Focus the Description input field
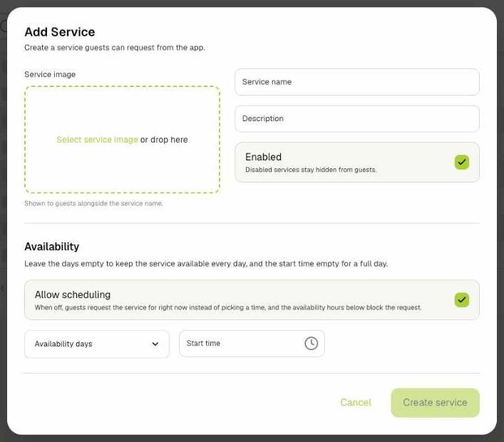Screen dimensions: 504x442 pos(356,118)
